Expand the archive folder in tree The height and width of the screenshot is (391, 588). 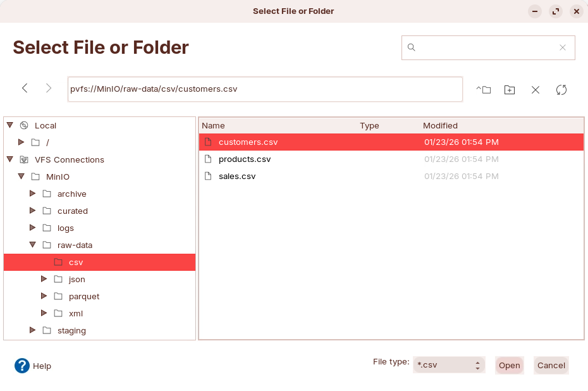coord(33,194)
